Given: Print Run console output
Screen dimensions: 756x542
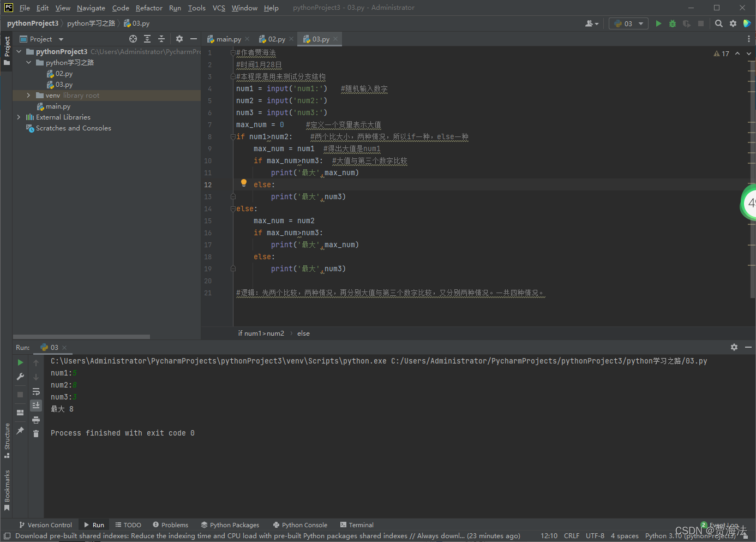Looking at the screenshot, I should tap(36, 420).
